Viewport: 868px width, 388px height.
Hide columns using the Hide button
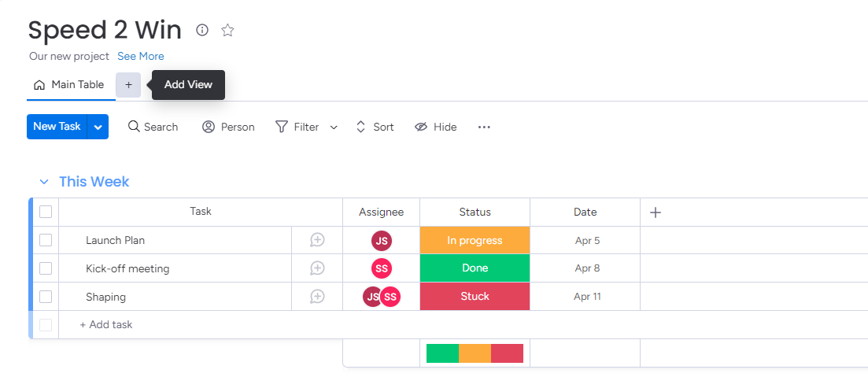(436, 127)
